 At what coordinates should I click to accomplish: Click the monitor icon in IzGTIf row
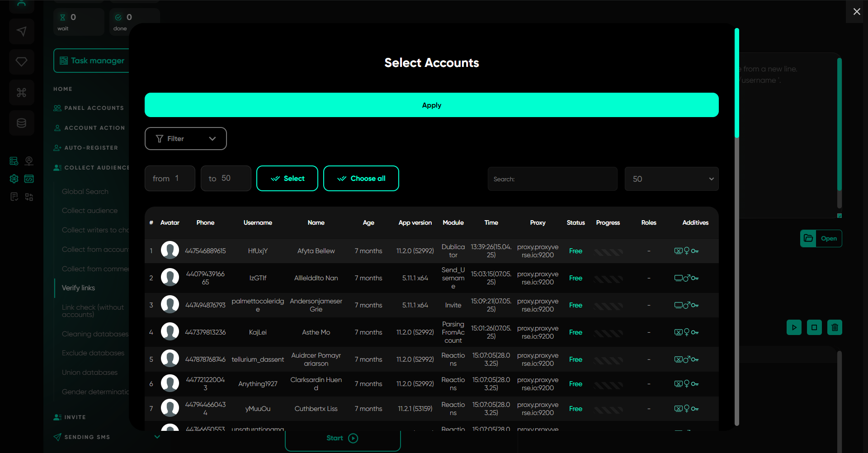[x=678, y=278]
